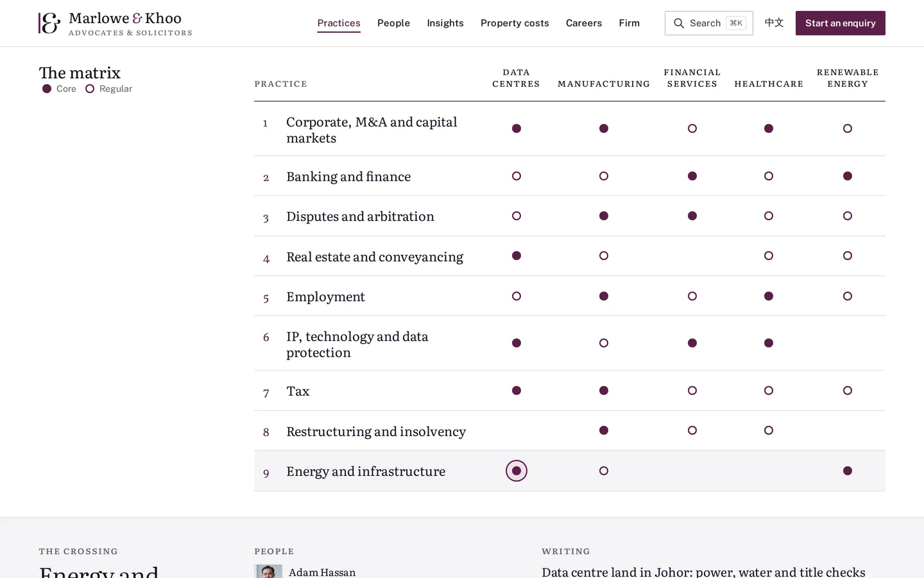Click the Renewable Energy column header
Image resolution: width=924 pixels, height=578 pixels.
click(x=848, y=78)
